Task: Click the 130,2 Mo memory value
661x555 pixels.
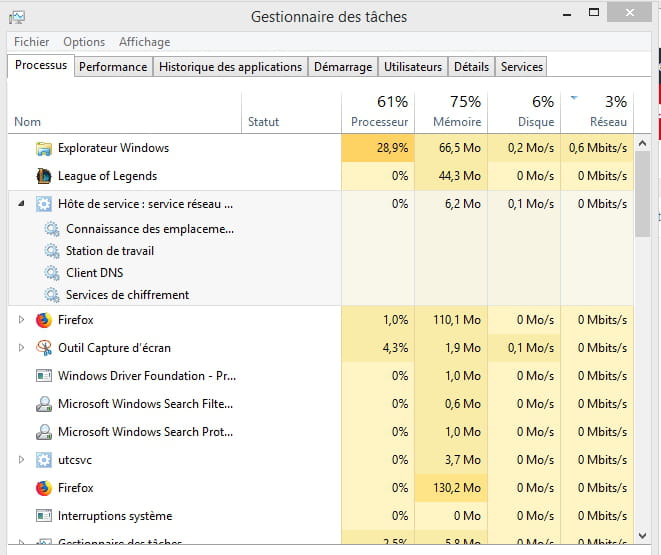Action: pos(457,488)
